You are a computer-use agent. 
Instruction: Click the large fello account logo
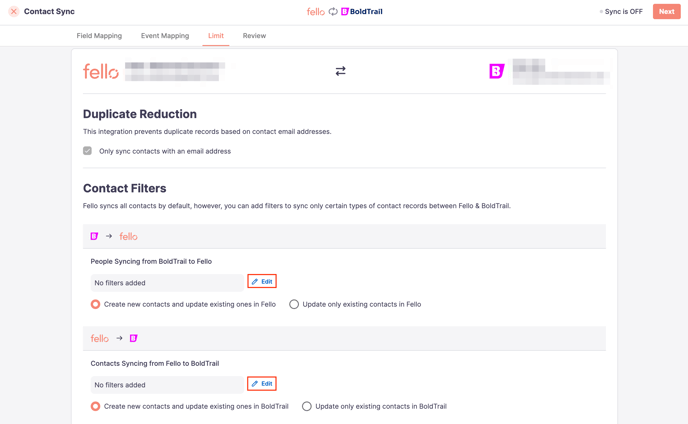click(101, 71)
